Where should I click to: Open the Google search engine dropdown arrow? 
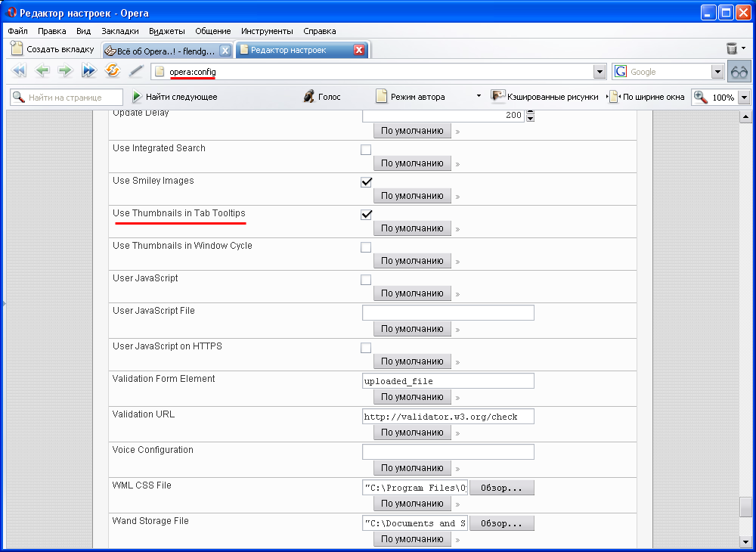pos(718,73)
